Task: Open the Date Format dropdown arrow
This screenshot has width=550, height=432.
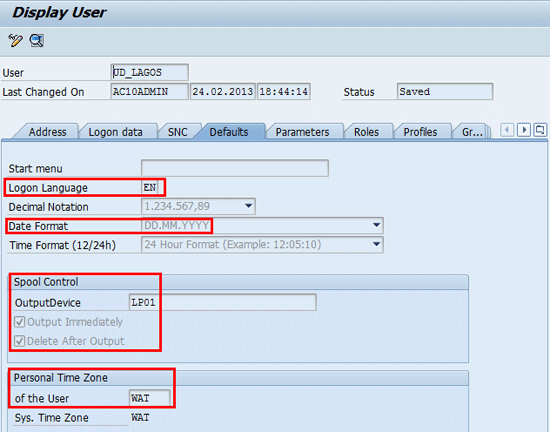Action: [x=376, y=225]
